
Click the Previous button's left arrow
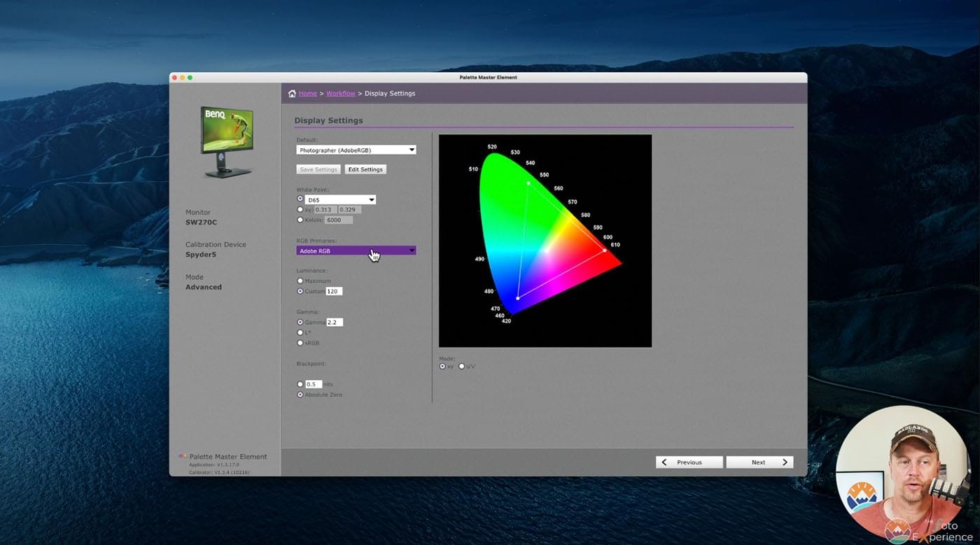(x=664, y=462)
